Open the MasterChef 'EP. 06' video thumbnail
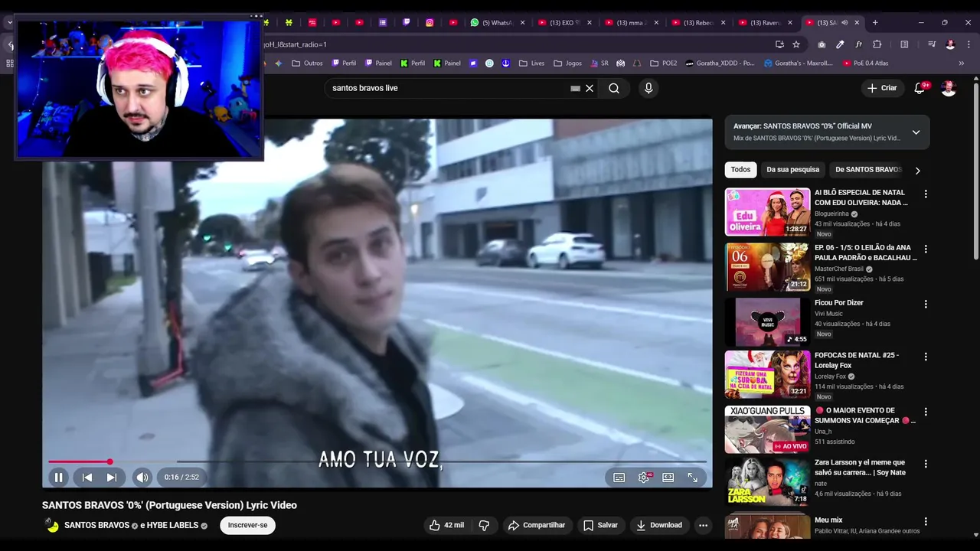This screenshot has width=980, height=551. click(767, 267)
